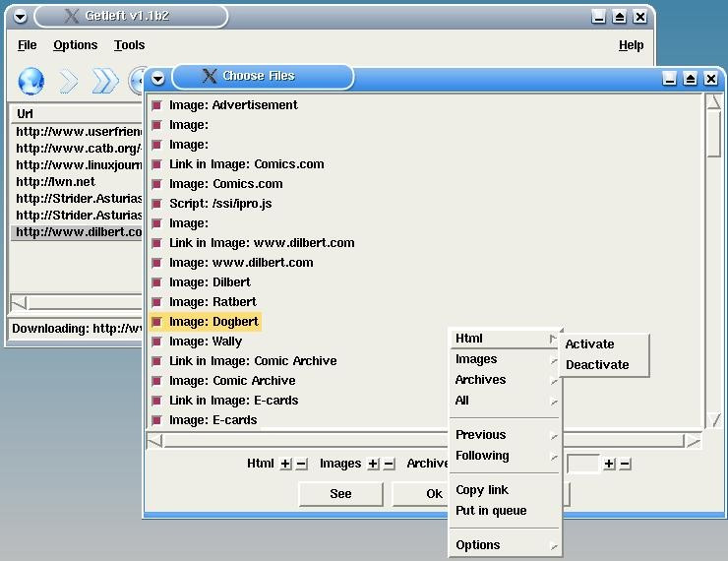Open the Tools menu in Getleft
This screenshot has width=728, height=561.
(x=130, y=45)
